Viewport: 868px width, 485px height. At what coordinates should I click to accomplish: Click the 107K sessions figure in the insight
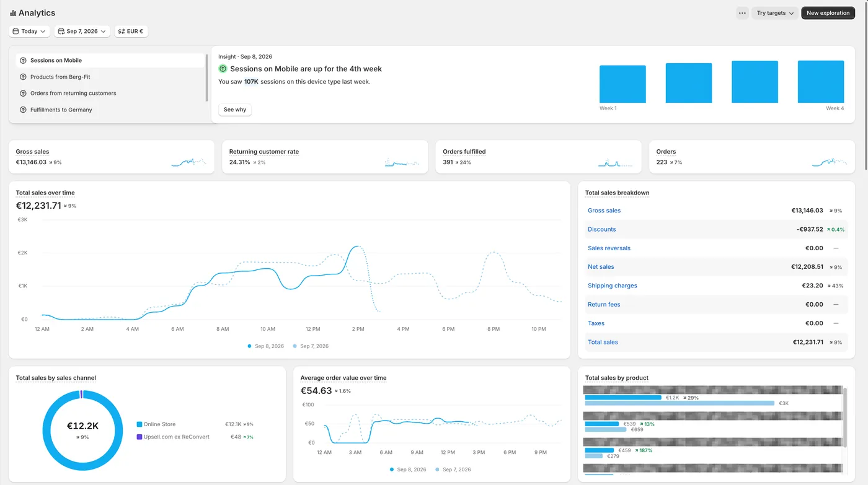pos(251,82)
